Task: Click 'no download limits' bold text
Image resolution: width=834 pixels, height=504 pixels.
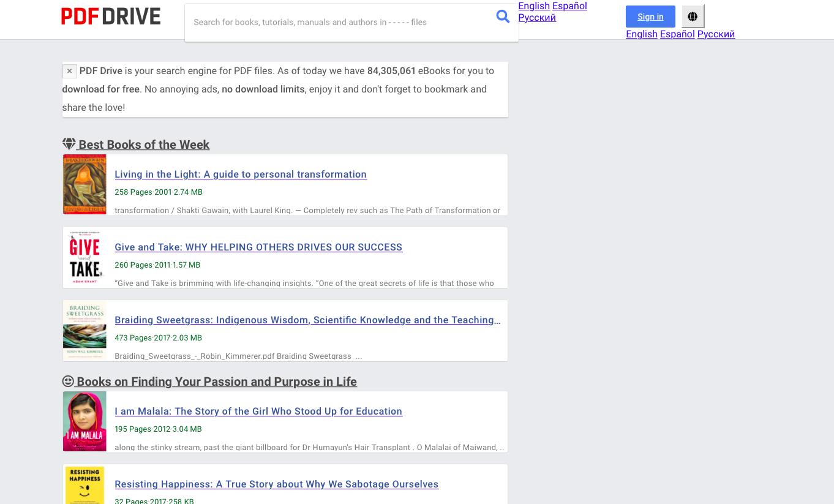Action: 263,89
